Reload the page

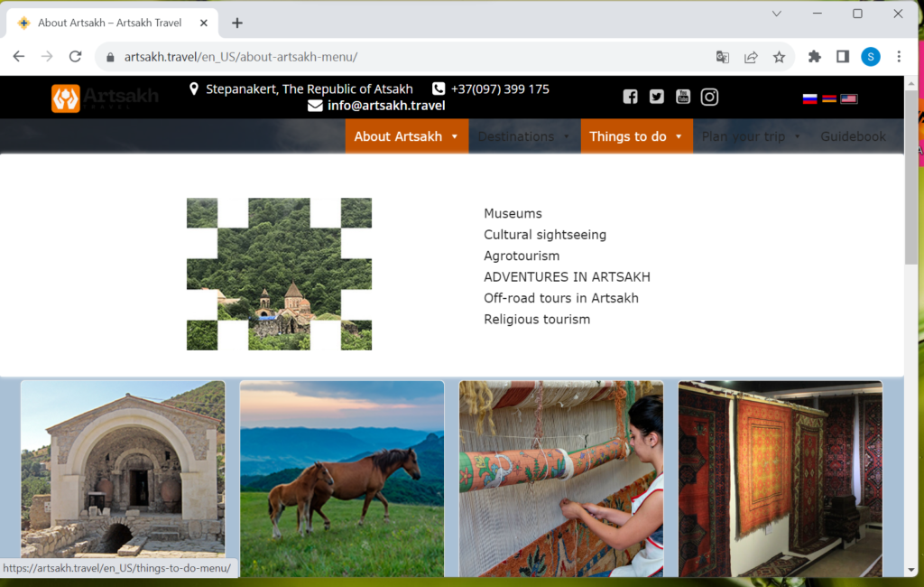click(76, 57)
